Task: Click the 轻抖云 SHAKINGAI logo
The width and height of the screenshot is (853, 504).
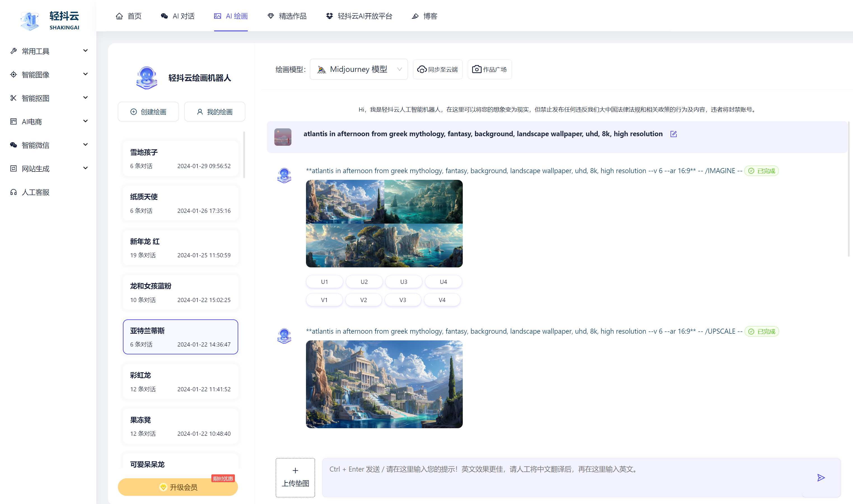Action: (x=49, y=20)
